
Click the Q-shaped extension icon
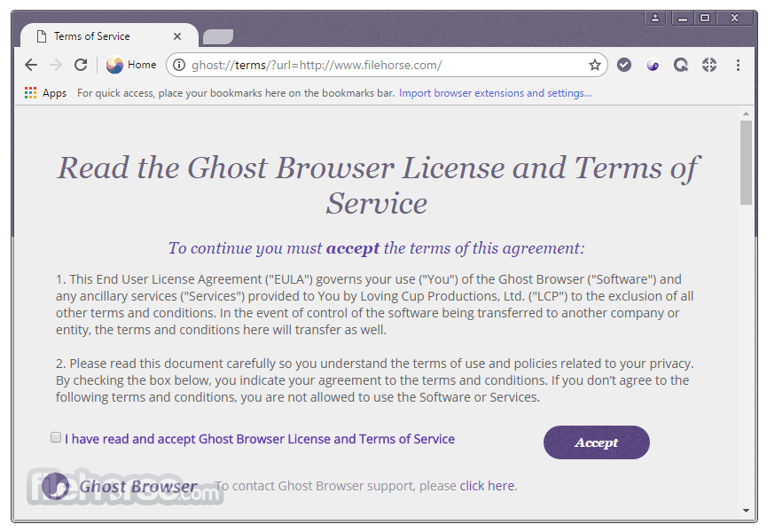coord(680,65)
